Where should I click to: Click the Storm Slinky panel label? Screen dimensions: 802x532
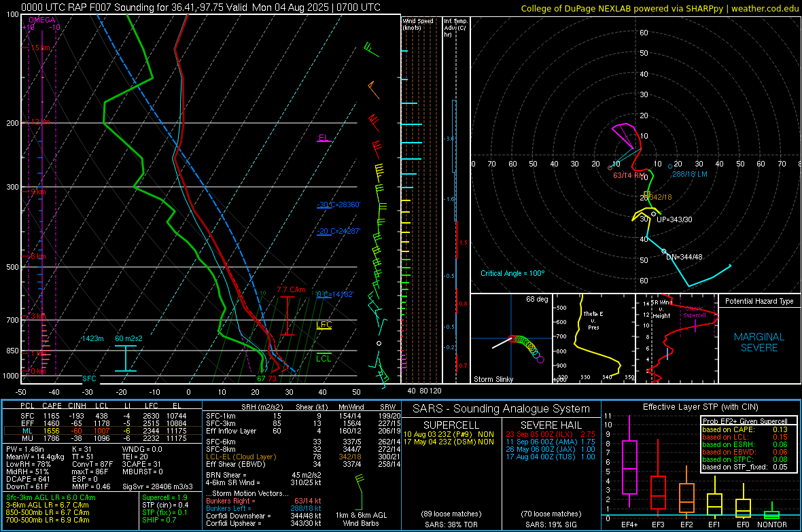(x=493, y=379)
